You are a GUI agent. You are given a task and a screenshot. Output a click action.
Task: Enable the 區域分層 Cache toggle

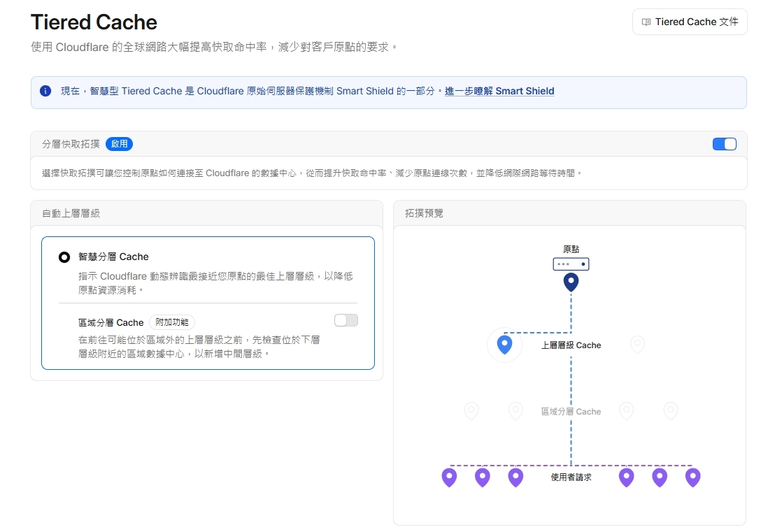tap(346, 320)
